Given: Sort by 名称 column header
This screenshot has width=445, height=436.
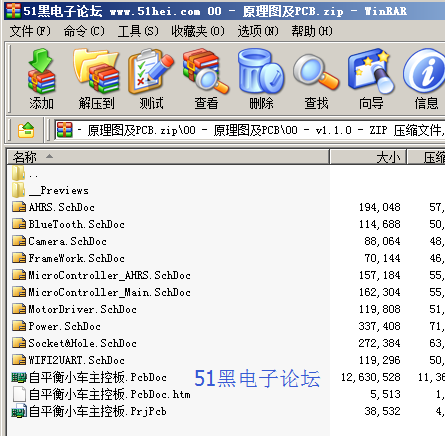Looking at the screenshot, I should pos(168,157).
